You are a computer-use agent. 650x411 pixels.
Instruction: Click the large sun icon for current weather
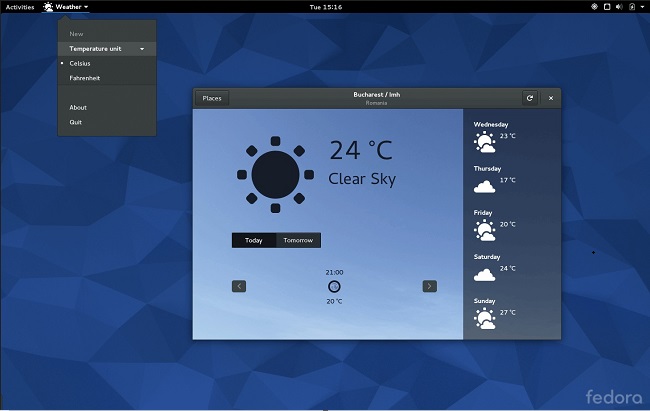pos(275,174)
